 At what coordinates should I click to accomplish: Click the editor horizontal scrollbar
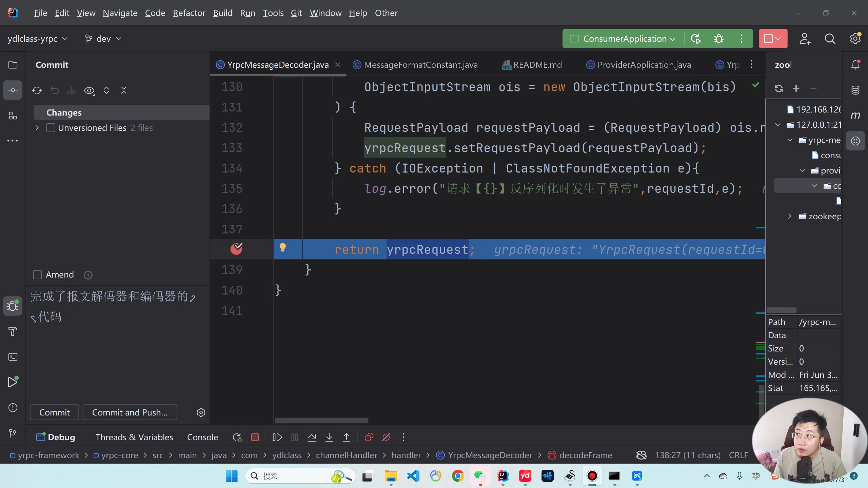pos(321,421)
